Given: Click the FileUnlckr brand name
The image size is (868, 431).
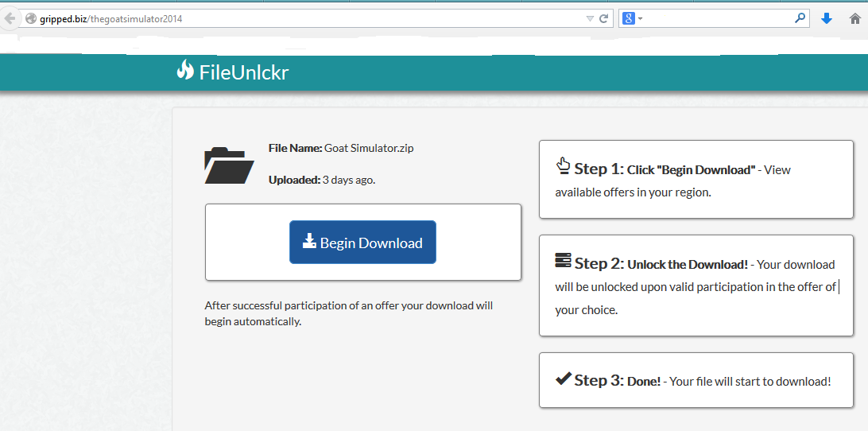Looking at the screenshot, I should [243, 73].
